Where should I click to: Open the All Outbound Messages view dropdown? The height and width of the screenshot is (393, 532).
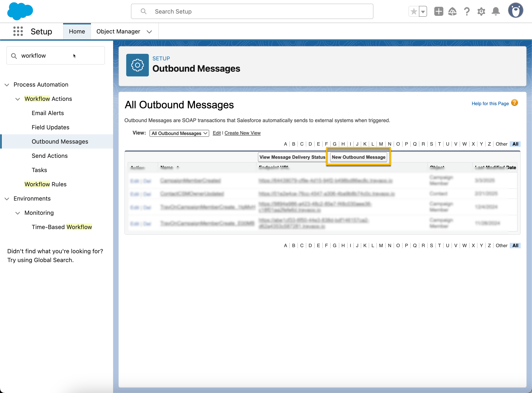179,133
